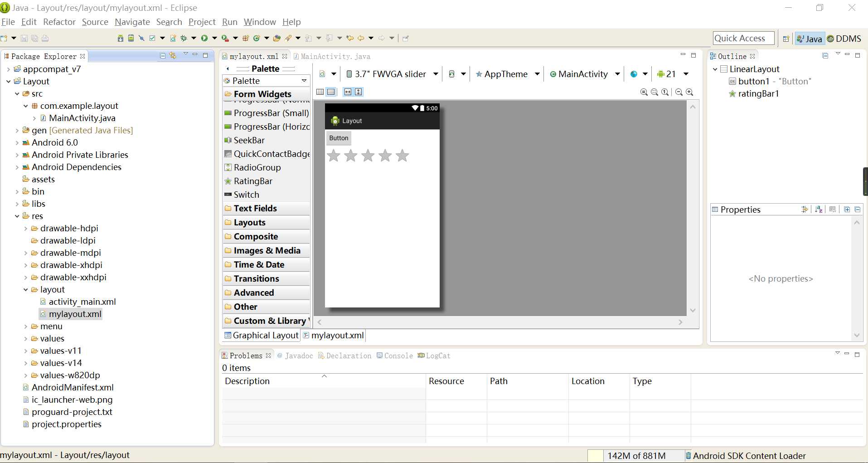The height and width of the screenshot is (463, 868).
Task: Click the Debug bug icon in toolbar
Action: 184,38
